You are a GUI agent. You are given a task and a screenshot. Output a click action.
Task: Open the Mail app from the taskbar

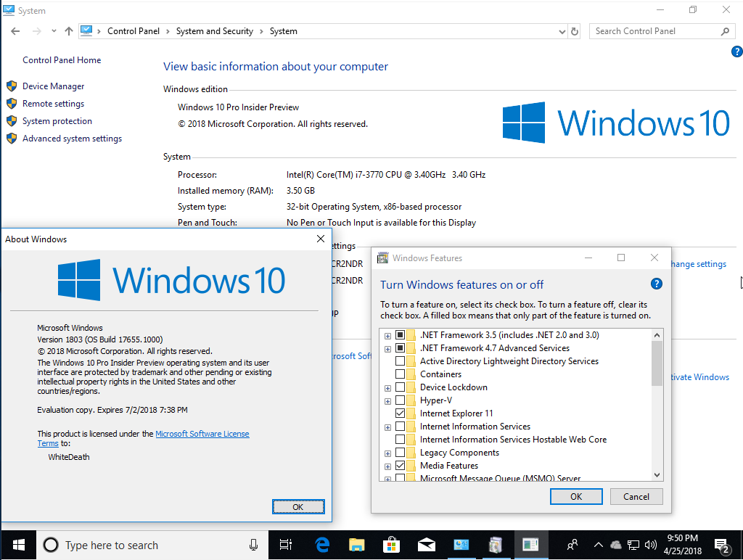pos(427,545)
